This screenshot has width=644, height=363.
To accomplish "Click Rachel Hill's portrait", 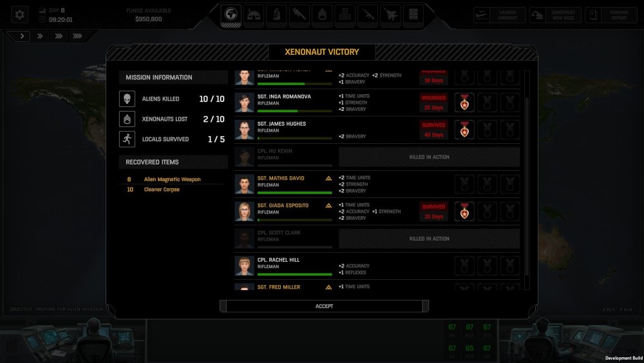I will tap(244, 266).
